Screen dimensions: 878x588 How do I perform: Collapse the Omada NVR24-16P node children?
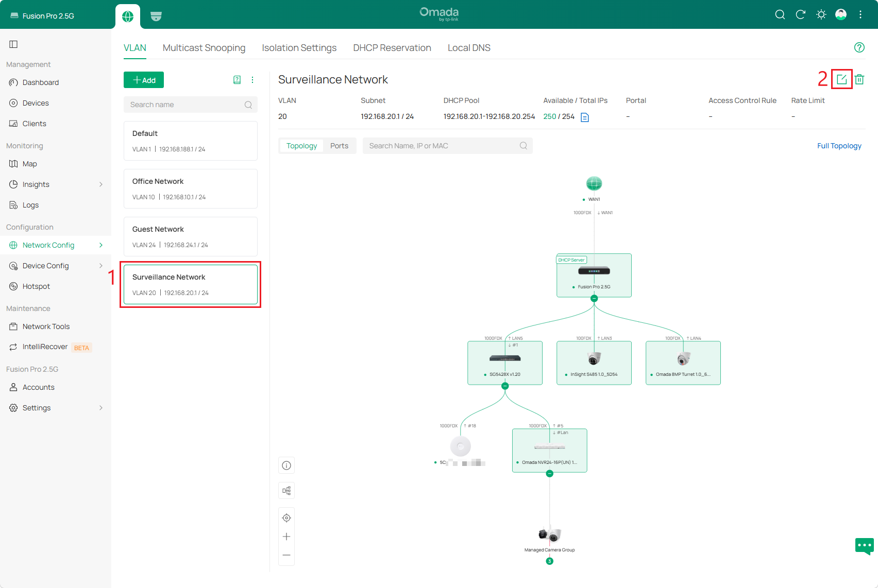coord(550,474)
